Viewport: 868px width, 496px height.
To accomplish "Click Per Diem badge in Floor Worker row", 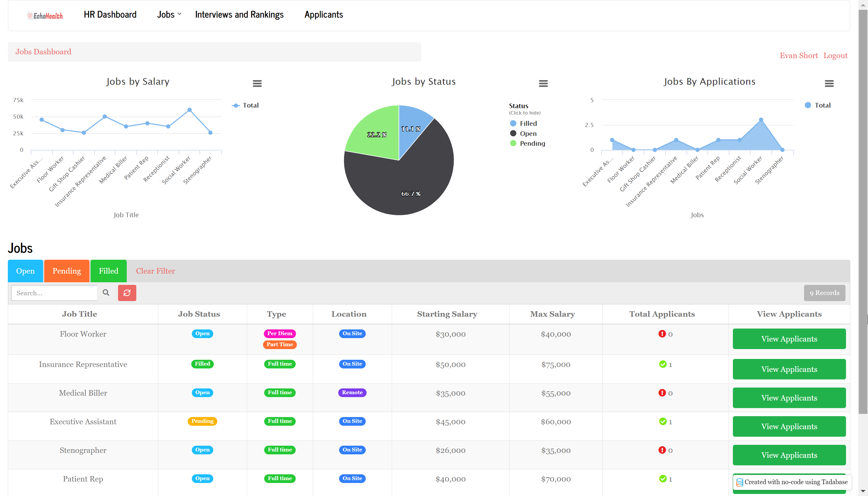I will click(x=279, y=333).
